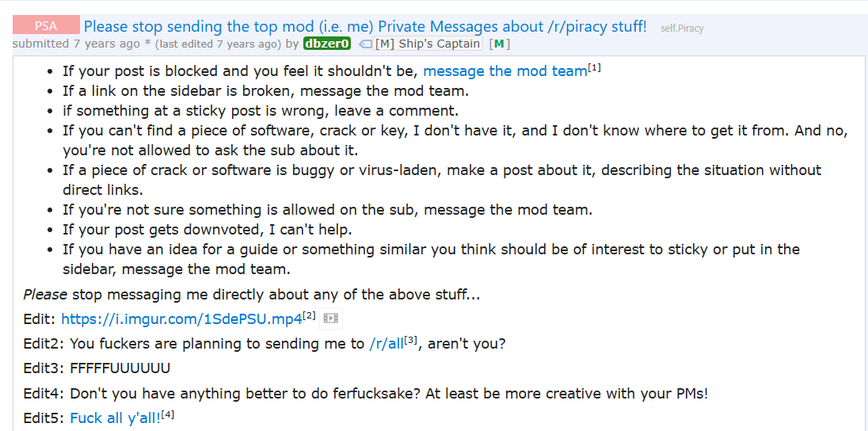Click the 'last edited 7 years ago' note

[218, 44]
